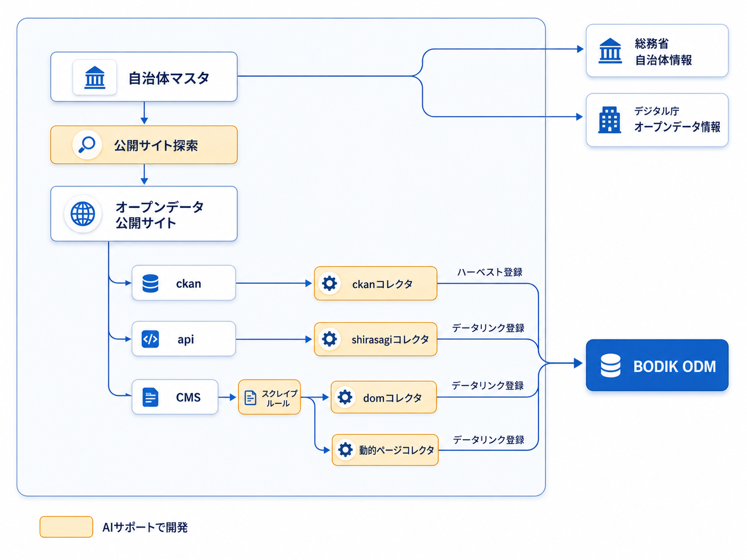Image resolution: width=747 pixels, height=560 pixels.
Task: Click the ハーベスト登録 arrow label
Action: 490,272
